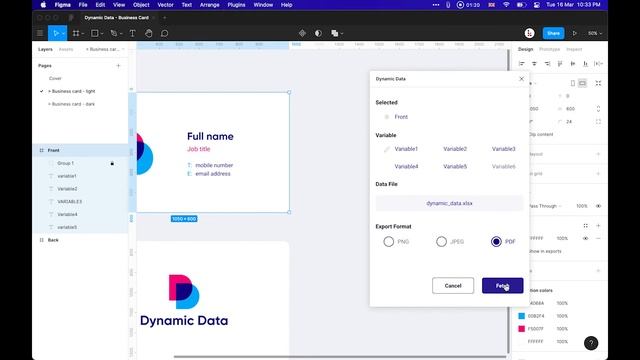Image resolution: width=640 pixels, height=360 pixels.
Task: Switch to the Prototype tab
Action: click(x=549, y=49)
